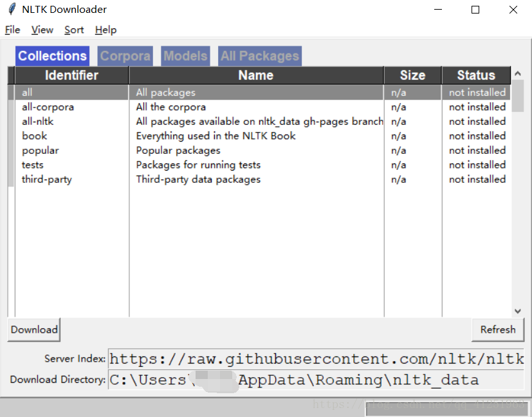The height and width of the screenshot is (417, 532).
Task: Sort by the Identifier column header
Action: 71,75
